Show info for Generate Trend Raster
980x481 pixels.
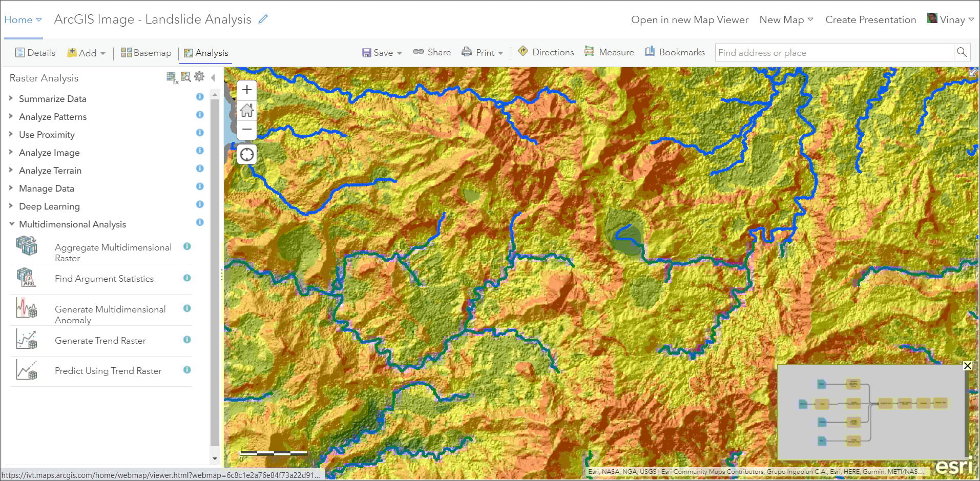point(187,340)
